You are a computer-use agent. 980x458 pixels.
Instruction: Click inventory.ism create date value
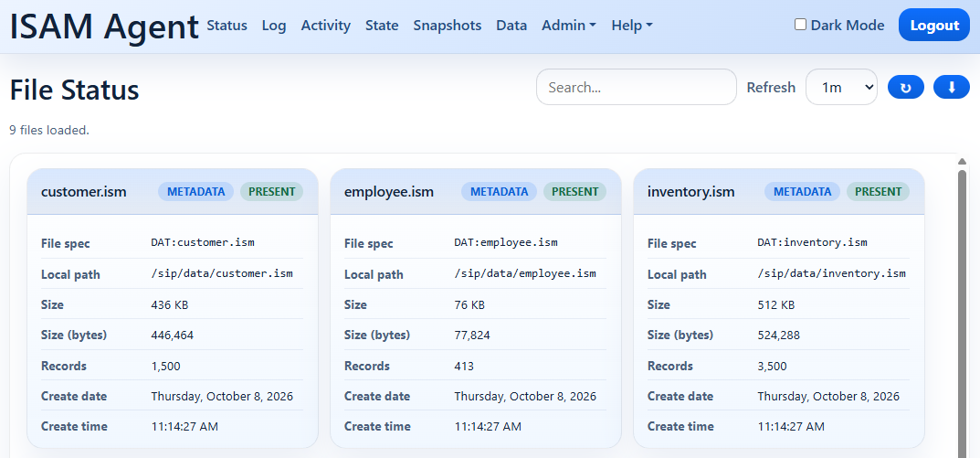coord(828,396)
